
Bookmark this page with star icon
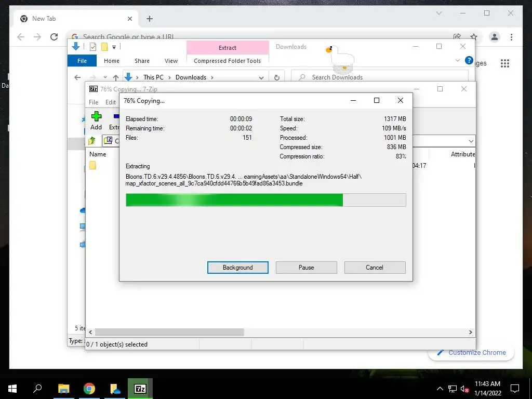tap(474, 37)
